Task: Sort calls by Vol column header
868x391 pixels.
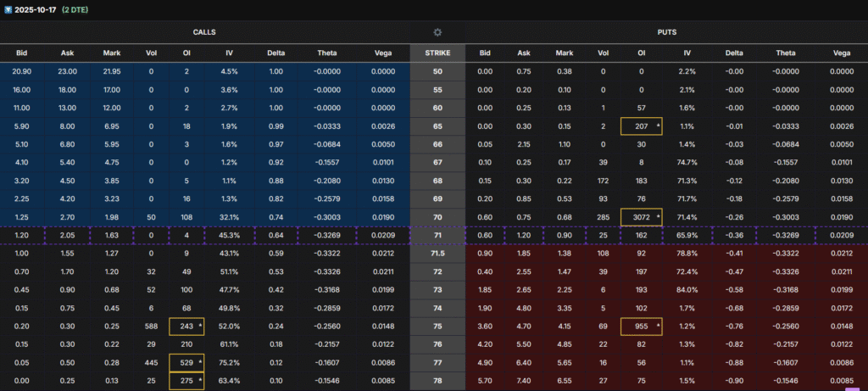Action: [x=151, y=53]
